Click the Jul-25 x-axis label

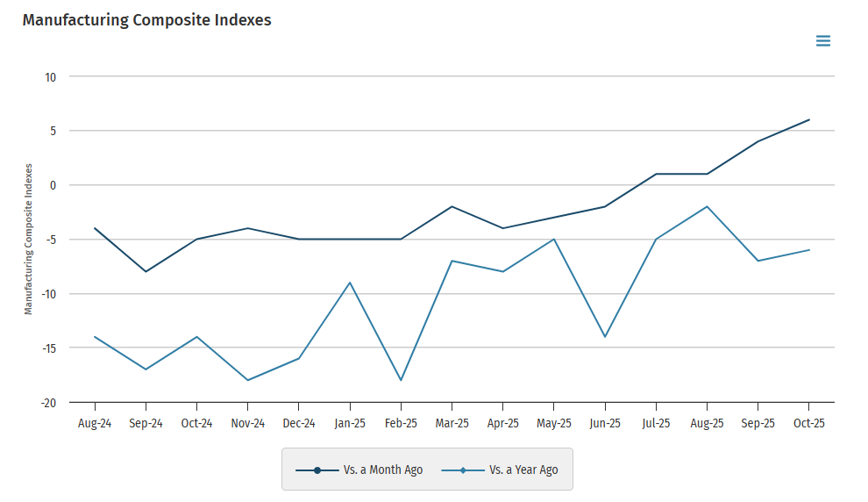click(656, 423)
